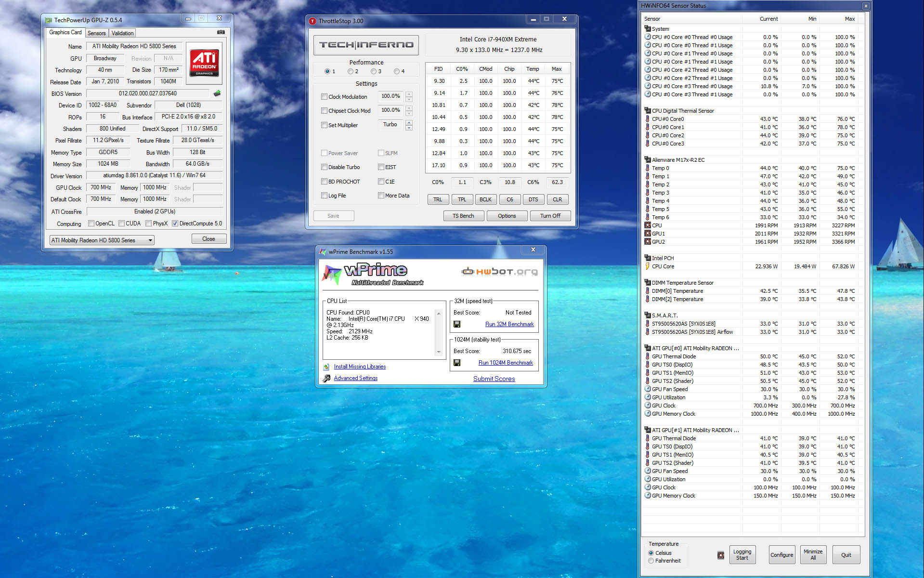924x578 pixels.
Task: Click the BIOS save chip icon in GPU-Z
Action: pyautogui.click(x=217, y=93)
